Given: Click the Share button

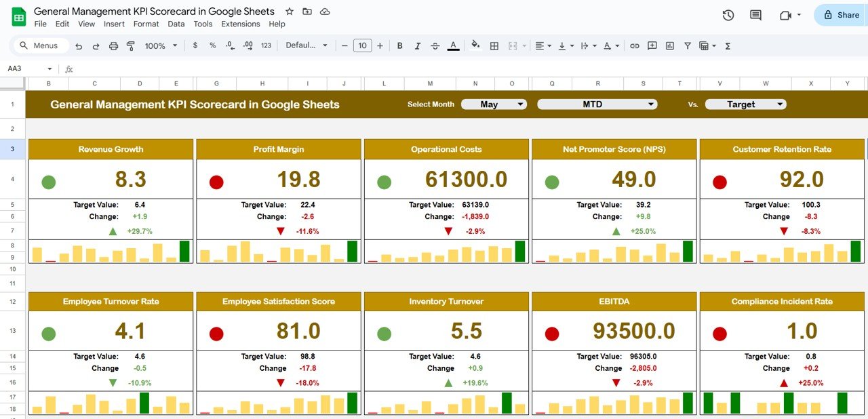Looking at the screenshot, I should (841, 15).
